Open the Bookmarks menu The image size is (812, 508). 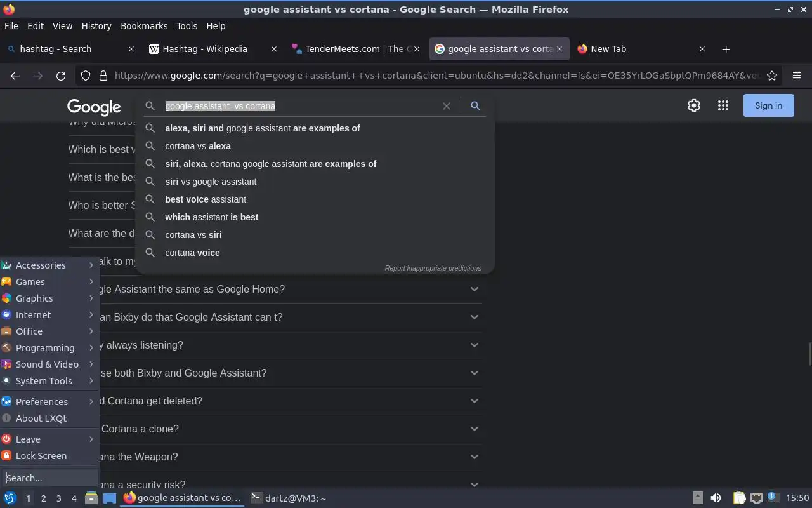click(x=144, y=26)
